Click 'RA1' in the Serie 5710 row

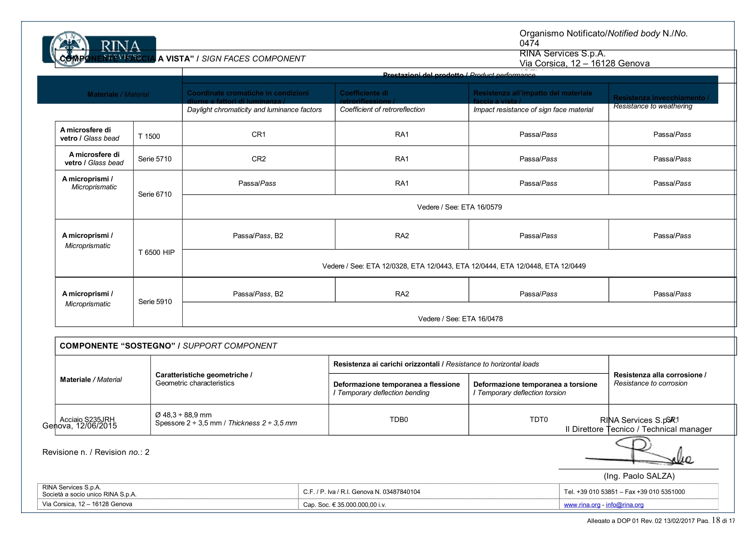(402, 159)
